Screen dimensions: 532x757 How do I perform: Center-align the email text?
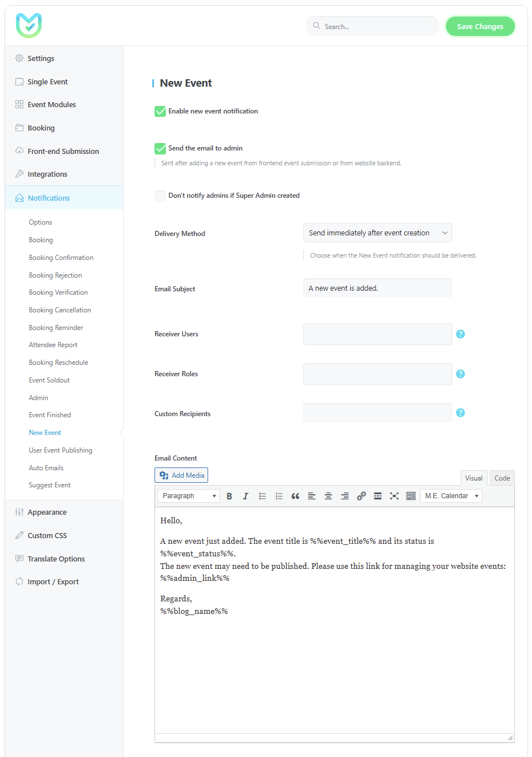(x=328, y=496)
